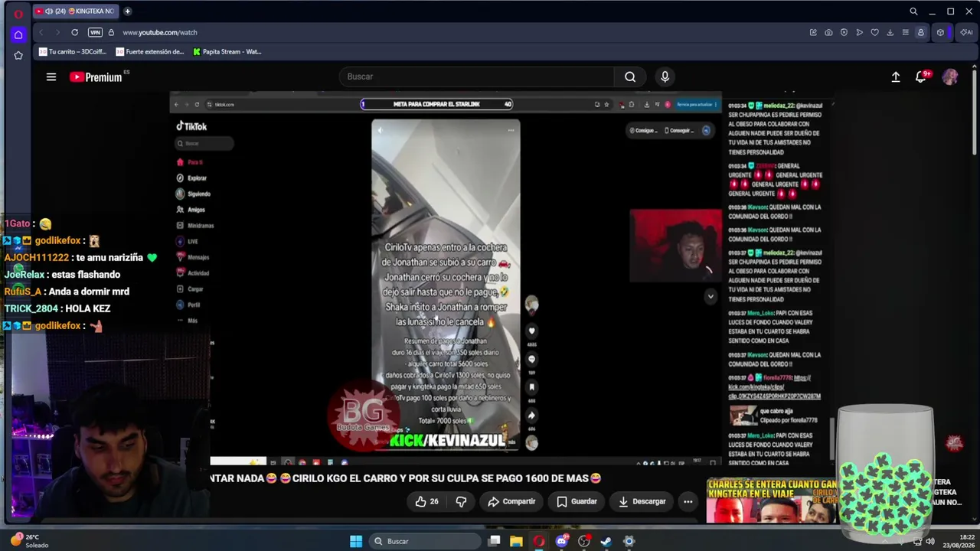The width and height of the screenshot is (980, 551).
Task: Add page to bookmarks with heart icon
Action: [x=874, y=32]
